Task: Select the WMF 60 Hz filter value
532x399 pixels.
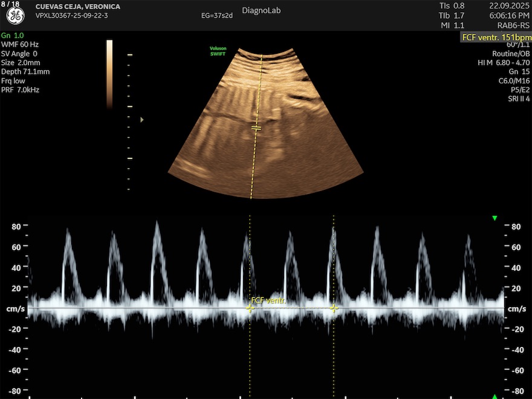Action: pos(21,45)
